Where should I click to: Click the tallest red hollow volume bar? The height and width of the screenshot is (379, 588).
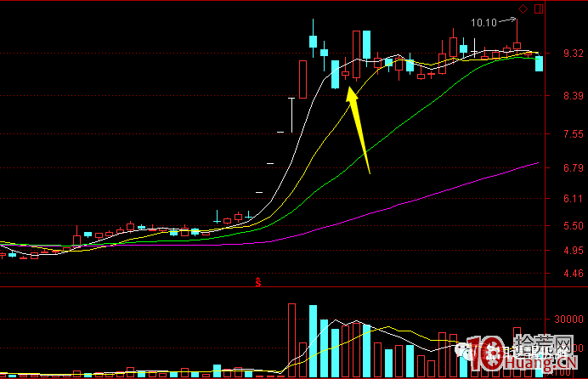[x=291, y=341]
